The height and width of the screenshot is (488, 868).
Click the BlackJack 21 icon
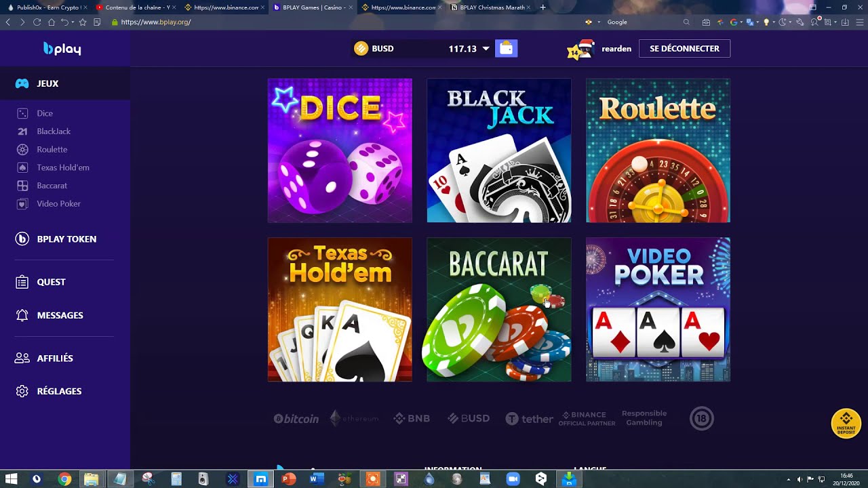pyautogui.click(x=22, y=131)
